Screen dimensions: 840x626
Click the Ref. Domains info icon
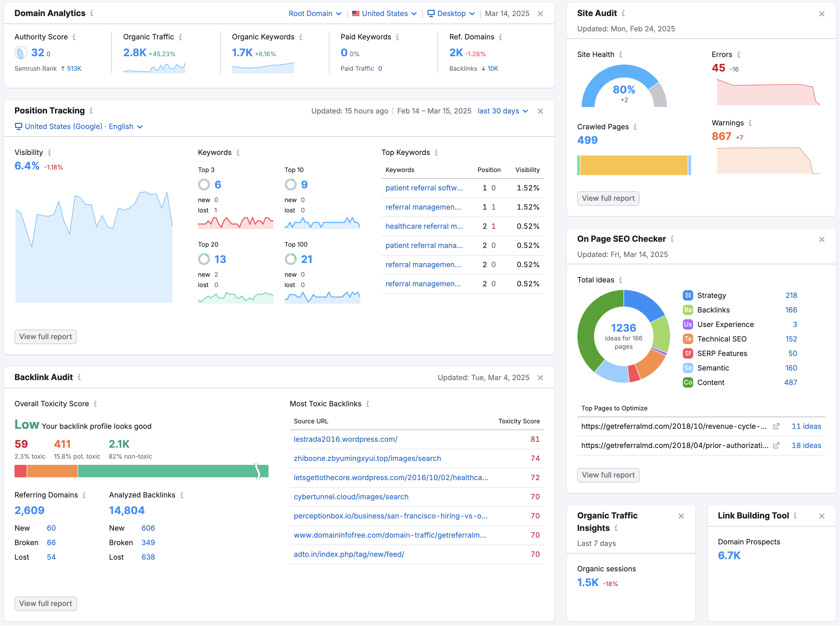click(500, 37)
